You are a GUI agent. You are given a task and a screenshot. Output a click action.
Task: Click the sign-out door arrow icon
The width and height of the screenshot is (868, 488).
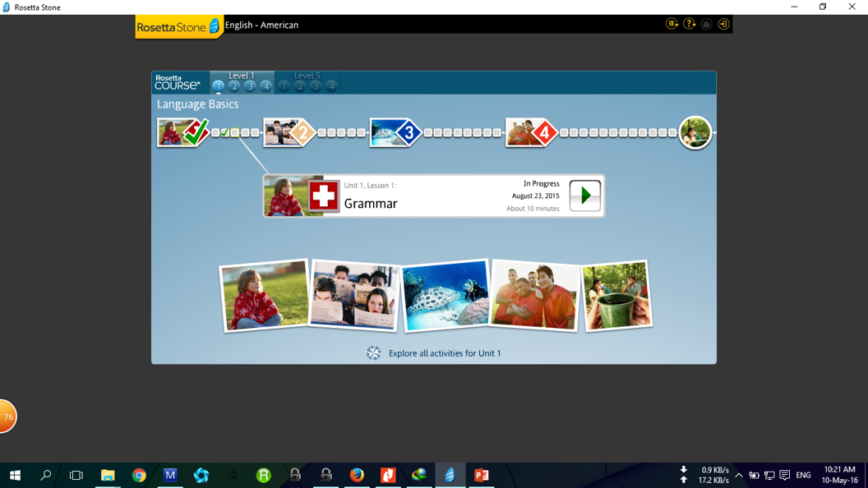coord(723,24)
